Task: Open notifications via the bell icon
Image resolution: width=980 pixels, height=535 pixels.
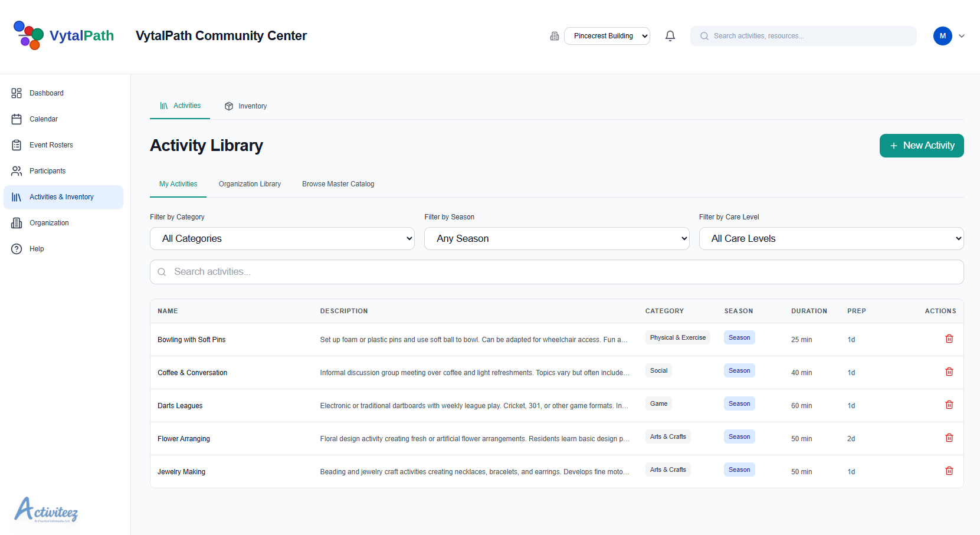Action: (670, 35)
